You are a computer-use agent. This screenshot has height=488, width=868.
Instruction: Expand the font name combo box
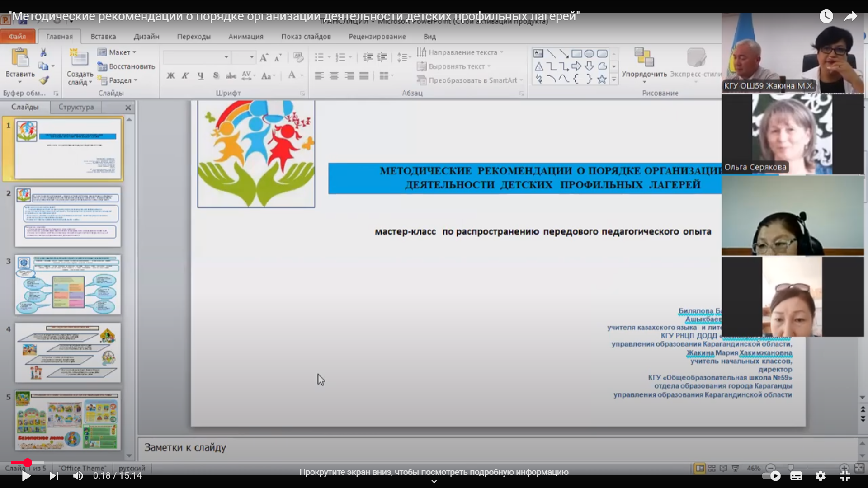(226, 57)
